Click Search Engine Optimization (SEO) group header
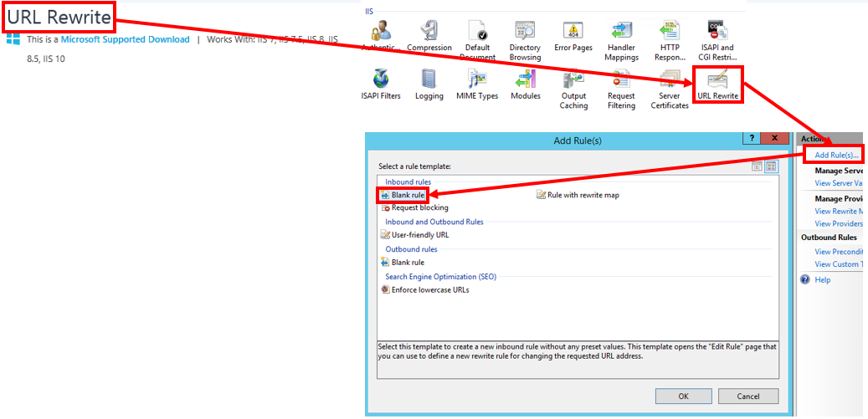 (x=440, y=276)
